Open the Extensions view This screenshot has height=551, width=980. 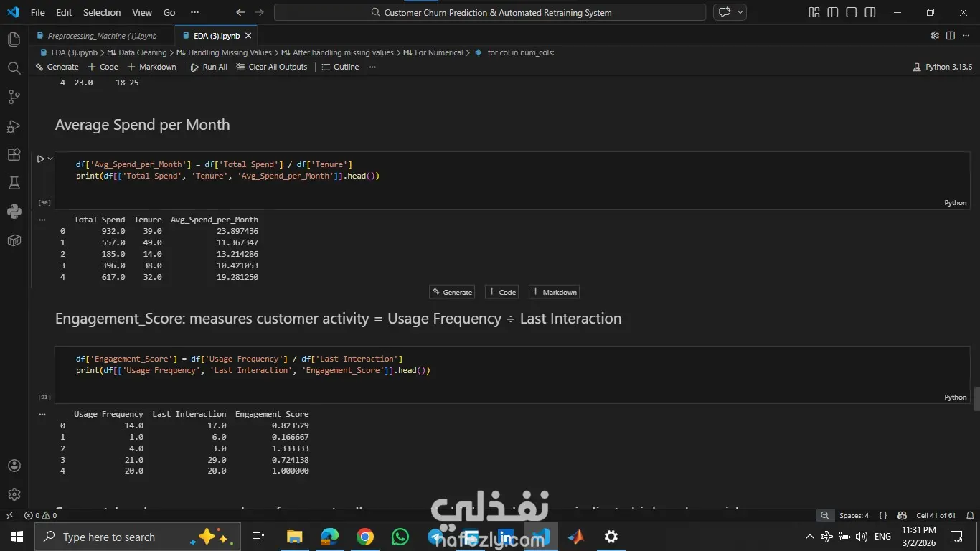coord(14,155)
